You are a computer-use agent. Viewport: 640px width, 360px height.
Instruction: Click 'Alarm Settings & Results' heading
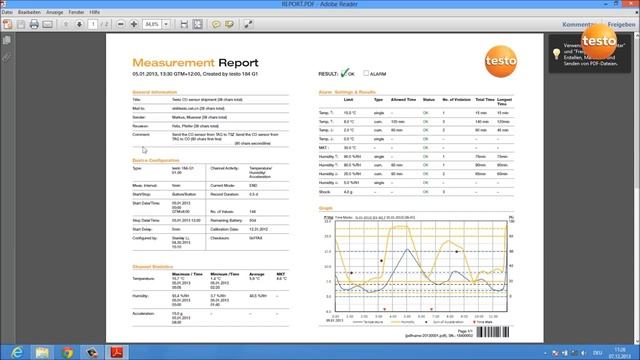(x=347, y=92)
